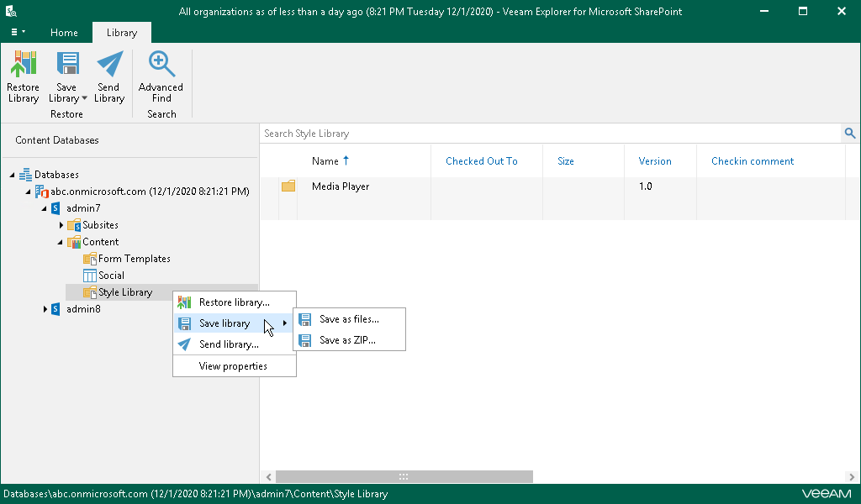Click the Save as files disk icon
The image size is (861, 504).
click(304, 319)
